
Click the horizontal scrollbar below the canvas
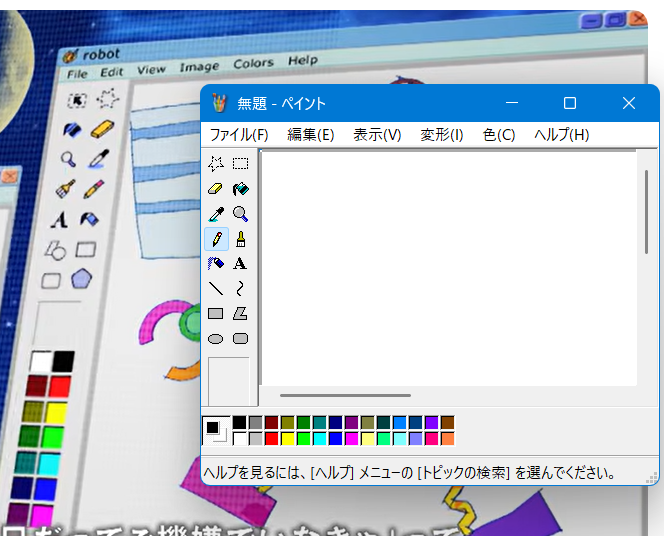345,395
